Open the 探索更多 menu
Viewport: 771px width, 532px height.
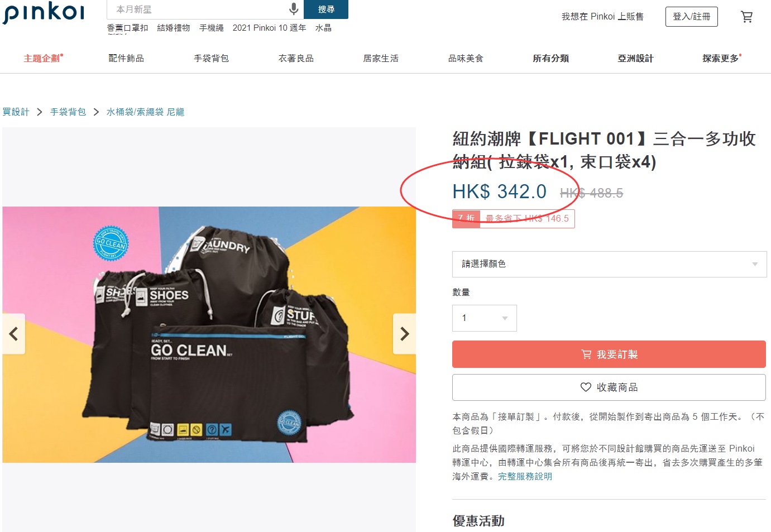pos(722,58)
